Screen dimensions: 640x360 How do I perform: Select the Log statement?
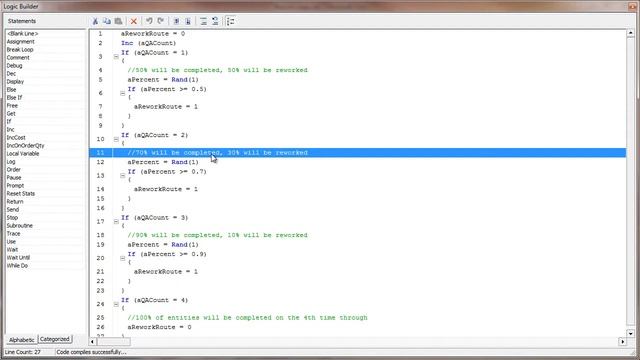[x=11, y=162]
